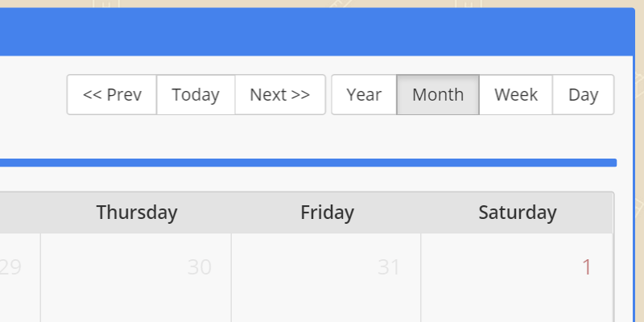Go to the previous month with << Prev

click(x=112, y=95)
